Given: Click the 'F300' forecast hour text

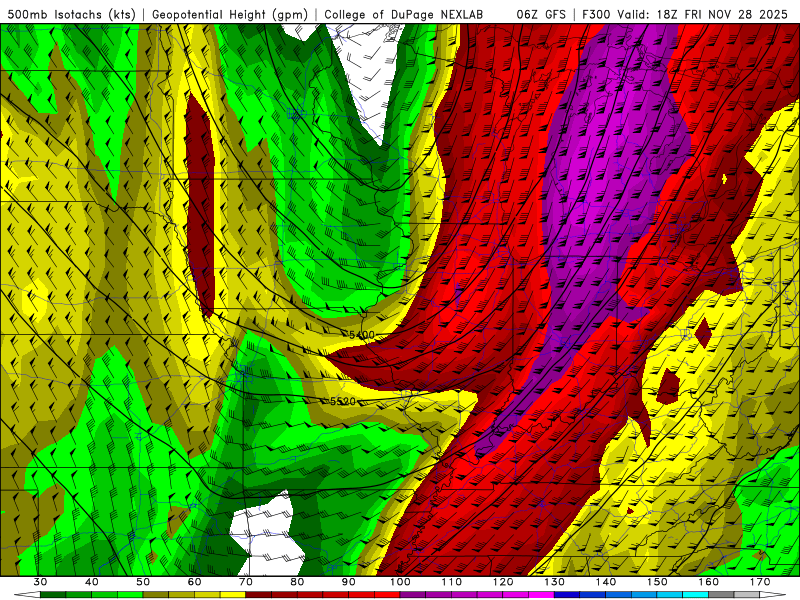Looking at the screenshot, I should point(596,14).
